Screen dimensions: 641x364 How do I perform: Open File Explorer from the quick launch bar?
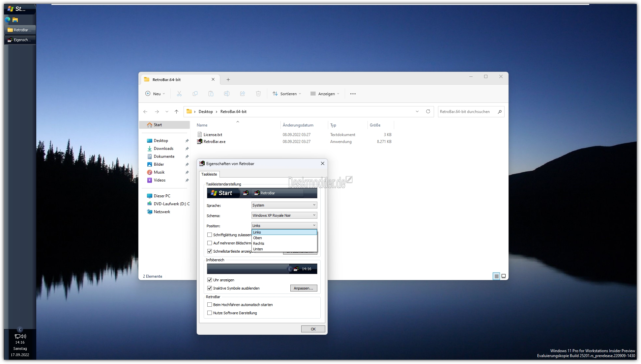point(15,20)
